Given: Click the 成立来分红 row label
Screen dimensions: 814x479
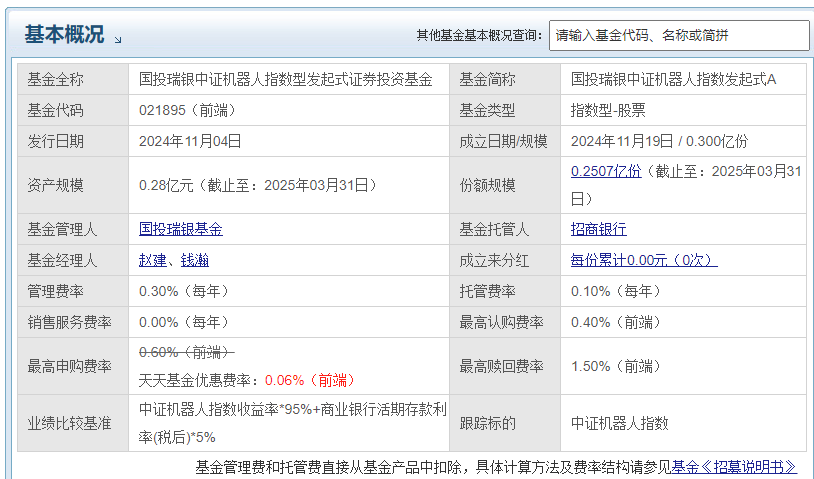Looking at the screenshot, I should pyautogui.click(x=494, y=260).
